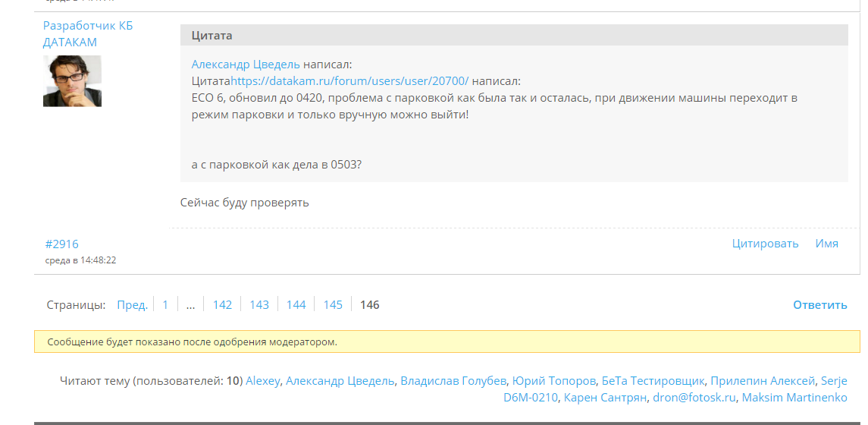
Task: Open Alexey's profile in readers list
Action: 263,381
